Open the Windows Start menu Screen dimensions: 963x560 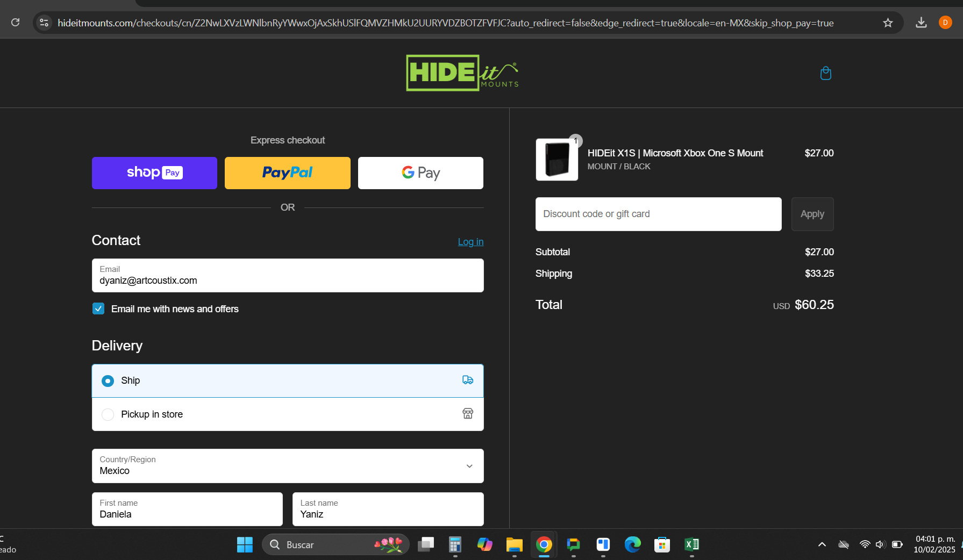tap(245, 544)
